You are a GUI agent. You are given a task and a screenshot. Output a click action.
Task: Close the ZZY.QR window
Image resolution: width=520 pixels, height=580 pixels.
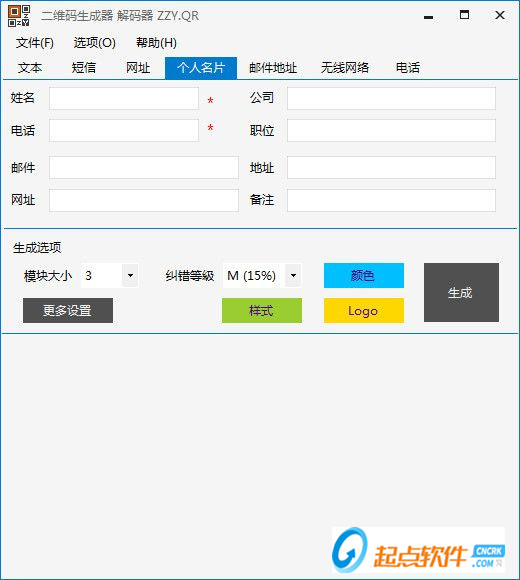click(500, 15)
